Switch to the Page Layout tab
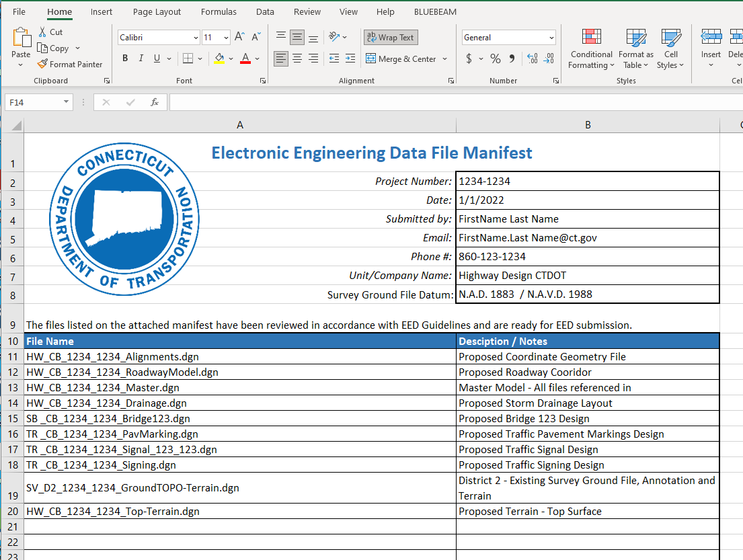The height and width of the screenshot is (560, 743). pos(157,12)
